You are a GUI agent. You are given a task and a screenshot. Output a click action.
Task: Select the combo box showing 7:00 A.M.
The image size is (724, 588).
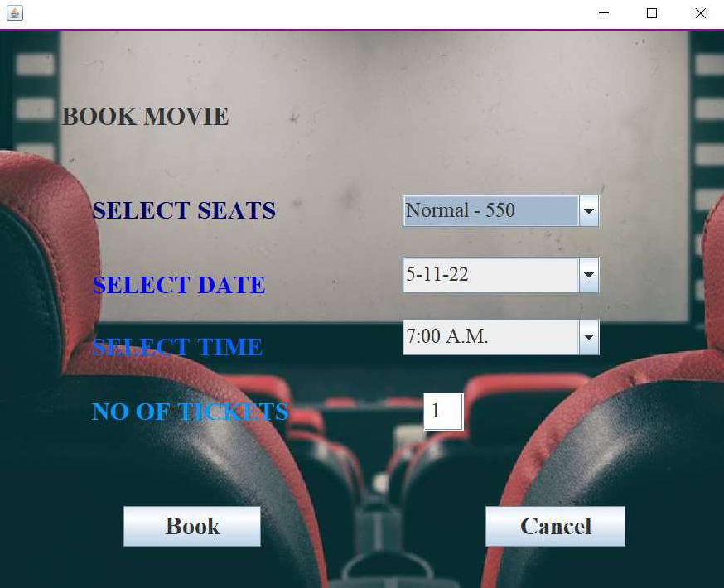tap(489, 337)
